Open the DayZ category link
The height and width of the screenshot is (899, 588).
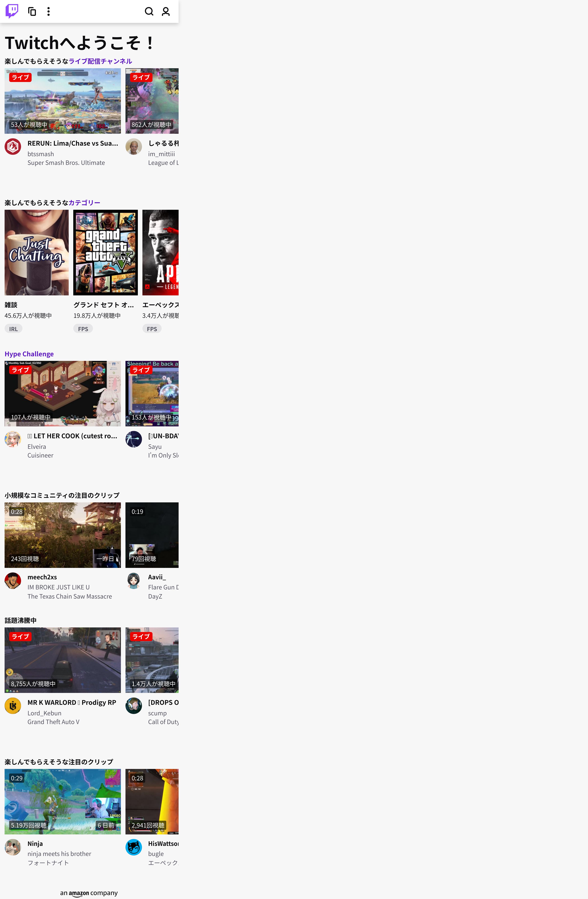155,596
